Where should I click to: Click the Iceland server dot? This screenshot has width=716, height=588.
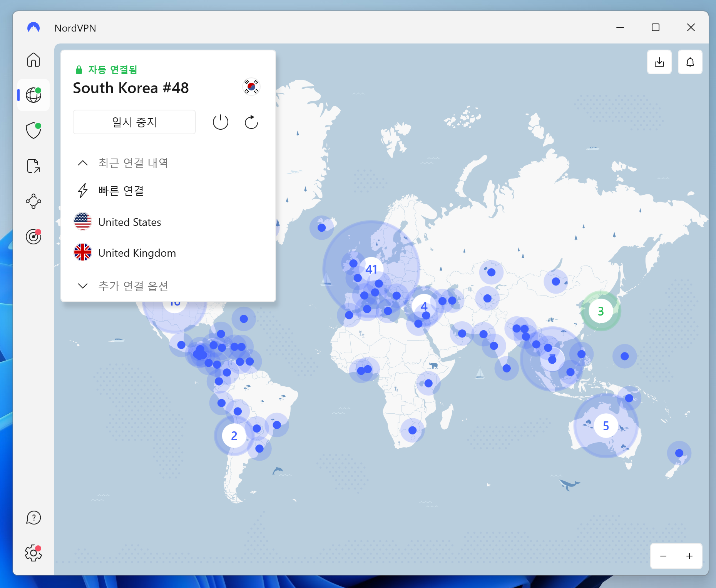322,227
